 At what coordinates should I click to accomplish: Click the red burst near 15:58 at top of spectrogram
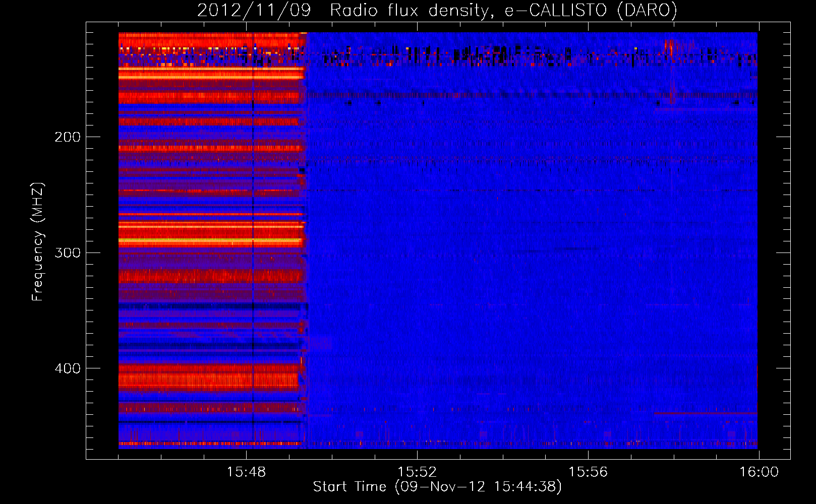[671, 48]
